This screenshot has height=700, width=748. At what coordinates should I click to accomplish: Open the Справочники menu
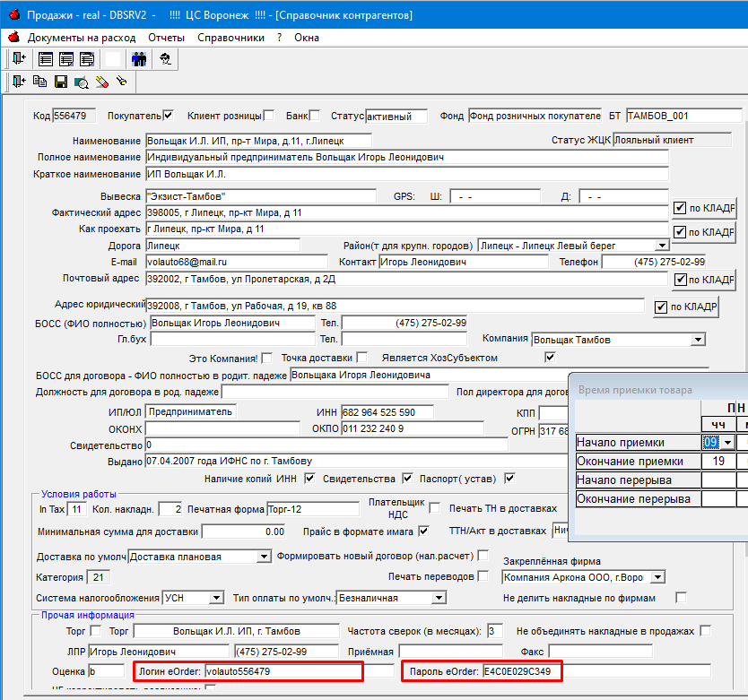point(230,38)
